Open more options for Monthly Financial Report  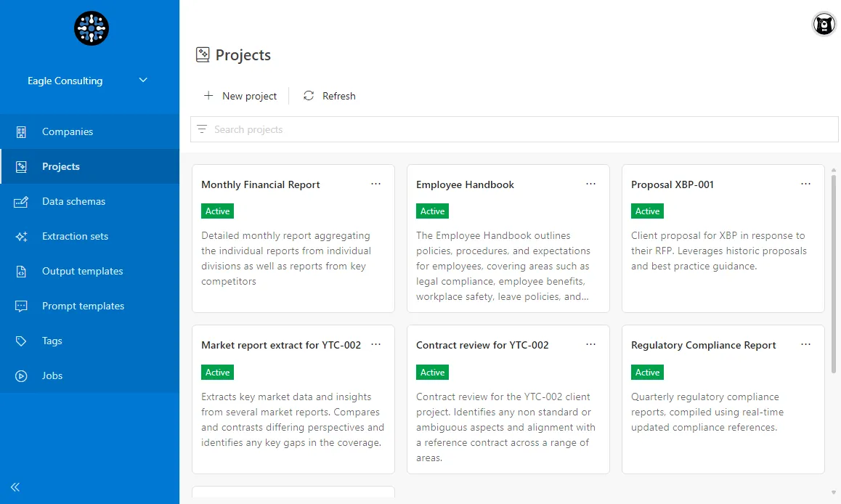375,184
